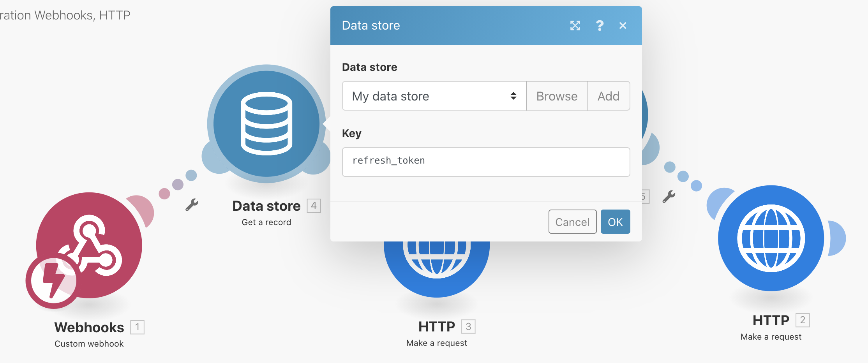Click wrench icon near right HTTP module
Image resolution: width=868 pixels, height=363 pixels.
pos(669,196)
